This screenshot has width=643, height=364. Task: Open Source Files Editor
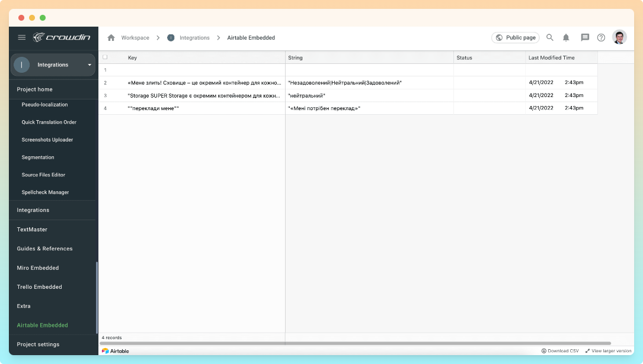[43, 175]
